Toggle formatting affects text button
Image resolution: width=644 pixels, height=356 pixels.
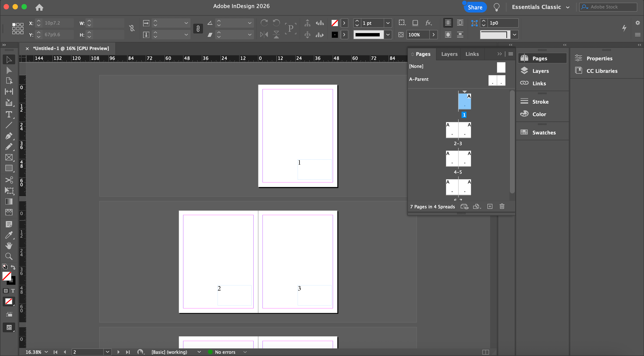tap(13, 291)
